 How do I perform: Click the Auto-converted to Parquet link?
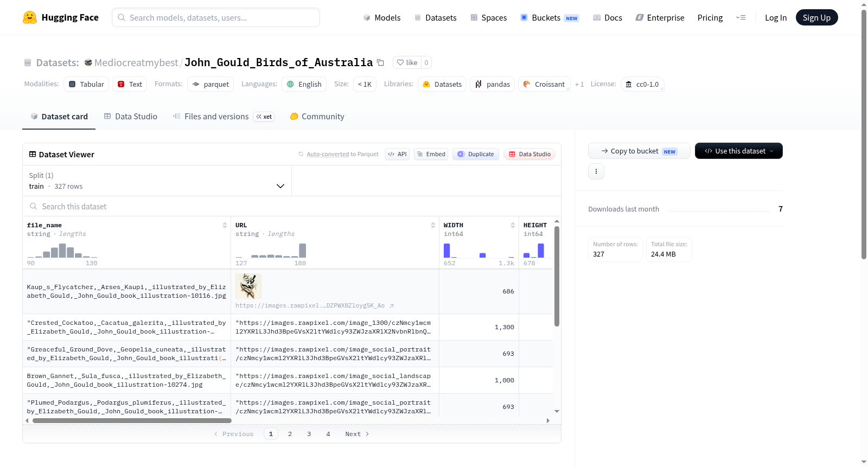pos(342,154)
